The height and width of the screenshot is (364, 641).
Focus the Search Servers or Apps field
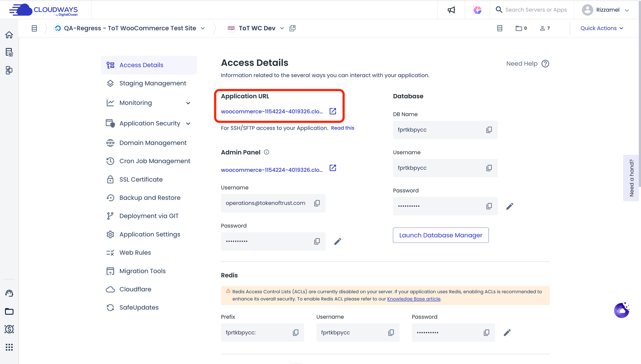point(536,10)
